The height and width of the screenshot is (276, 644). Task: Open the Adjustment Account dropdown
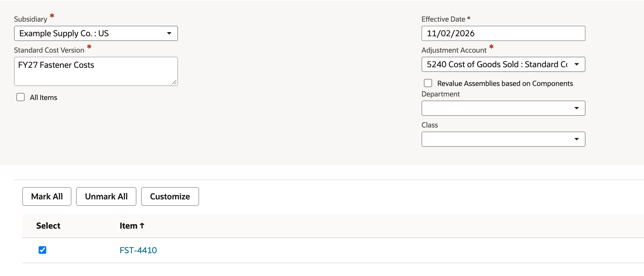click(503, 64)
